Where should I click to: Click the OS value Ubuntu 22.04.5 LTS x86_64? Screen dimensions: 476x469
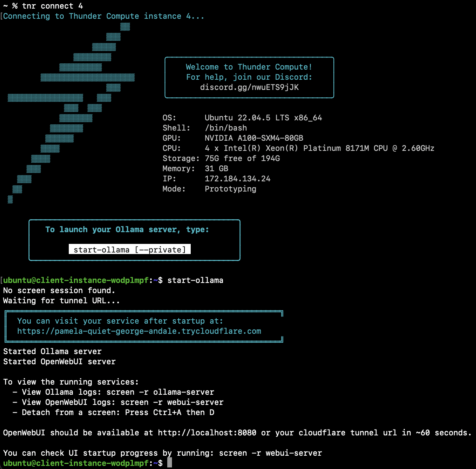[x=263, y=118]
